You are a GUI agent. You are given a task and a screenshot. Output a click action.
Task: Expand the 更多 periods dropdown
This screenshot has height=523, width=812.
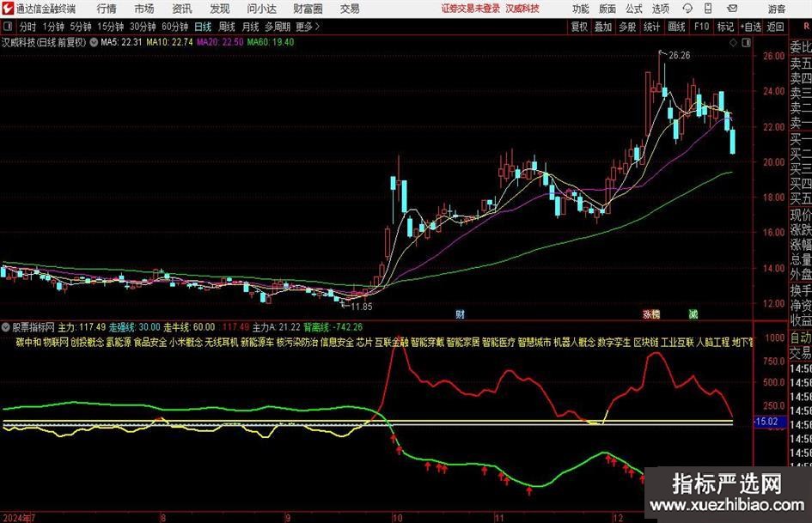click(308, 27)
